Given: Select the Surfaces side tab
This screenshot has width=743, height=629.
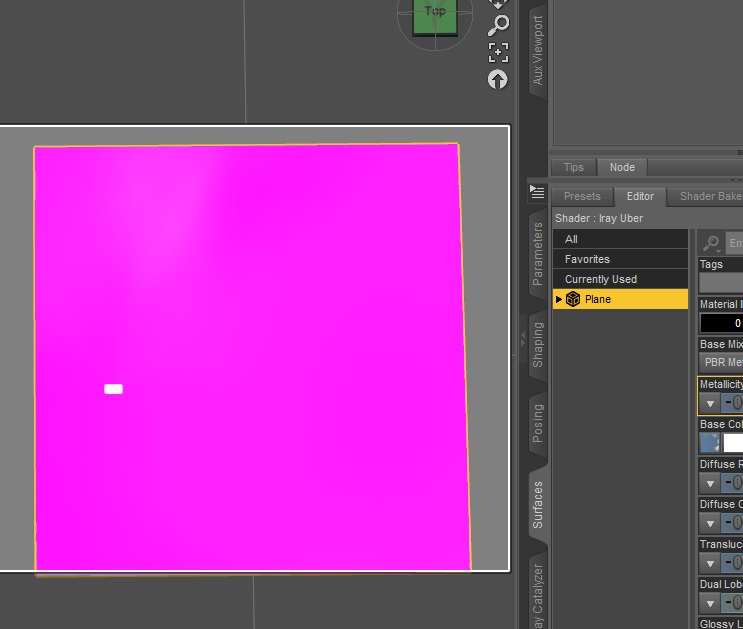Looking at the screenshot, I should (537, 505).
